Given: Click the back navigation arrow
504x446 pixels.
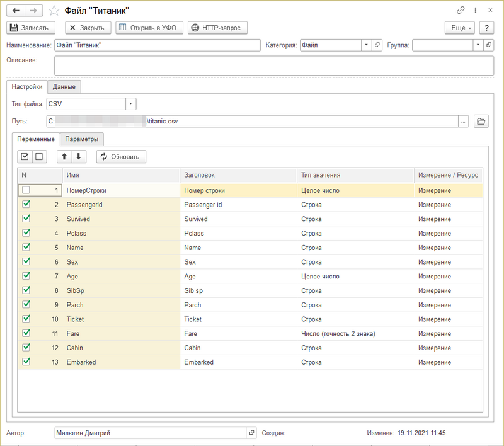Looking at the screenshot, I should pyautogui.click(x=17, y=11).
